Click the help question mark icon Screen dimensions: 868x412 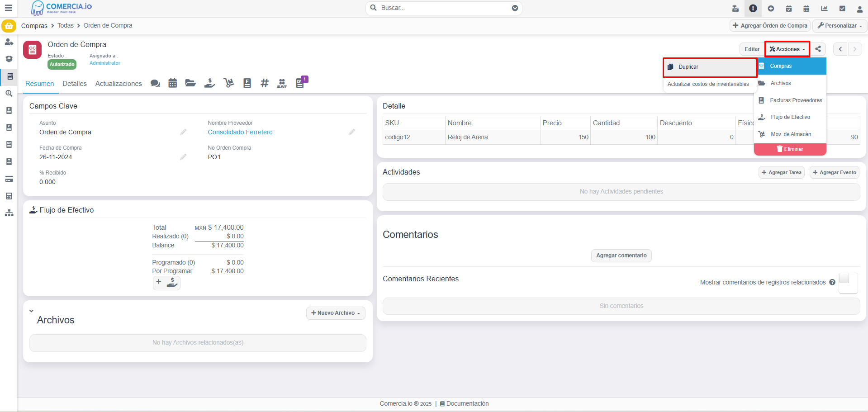click(x=832, y=282)
